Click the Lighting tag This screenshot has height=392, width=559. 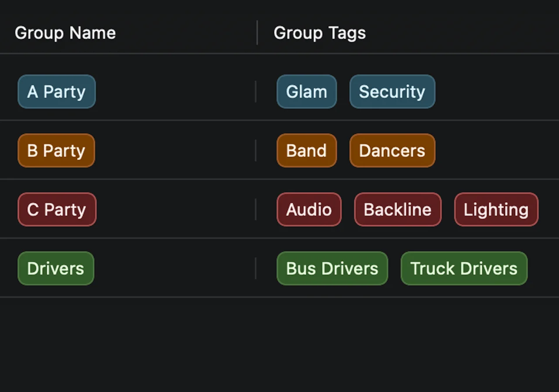tap(496, 210)
